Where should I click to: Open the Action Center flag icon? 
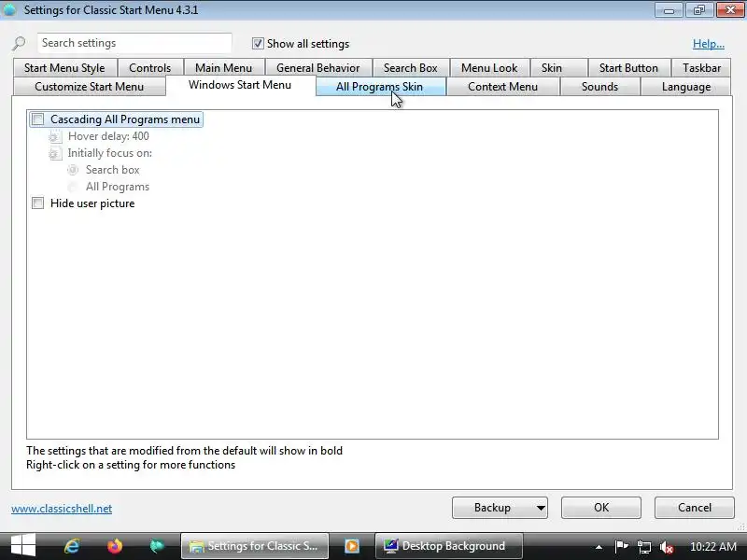[621, 546]
